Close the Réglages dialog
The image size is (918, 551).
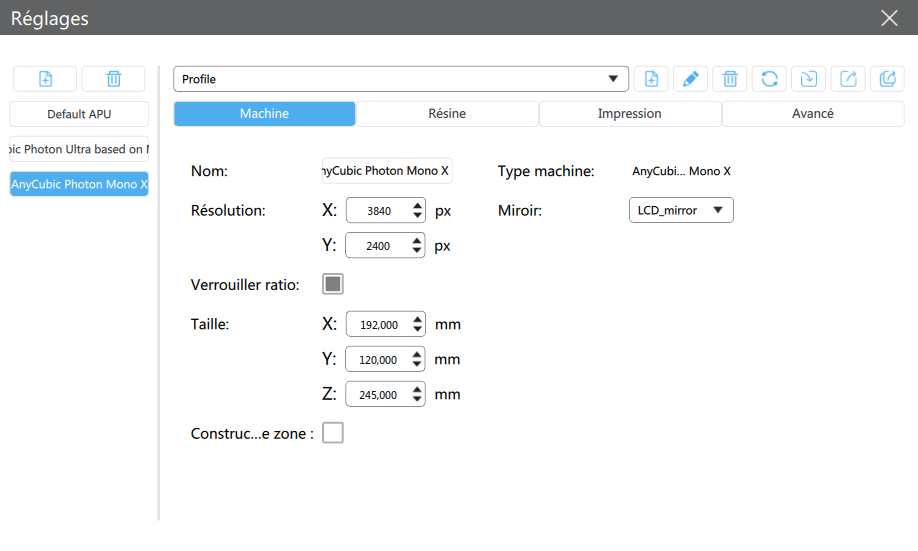coord(889,18)
